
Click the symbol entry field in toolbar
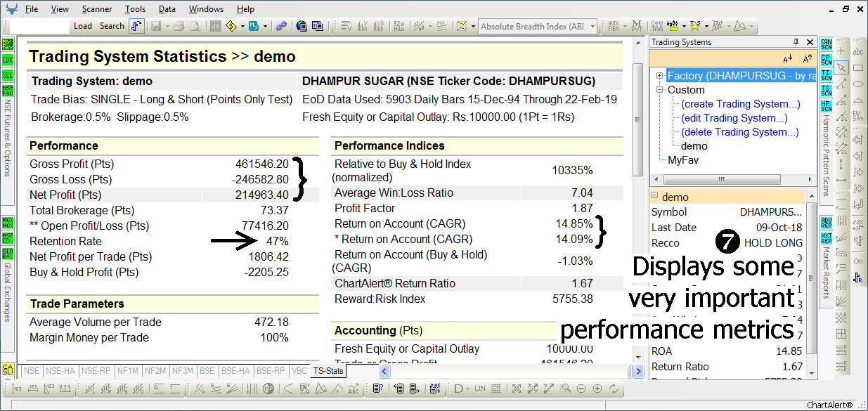40,26
